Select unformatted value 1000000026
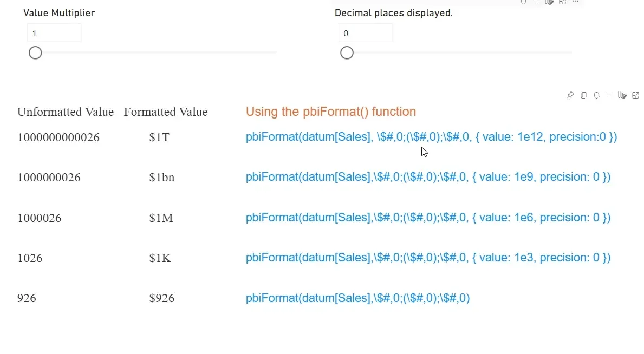The width and height of the screenshot is (644, 354). 49,178
